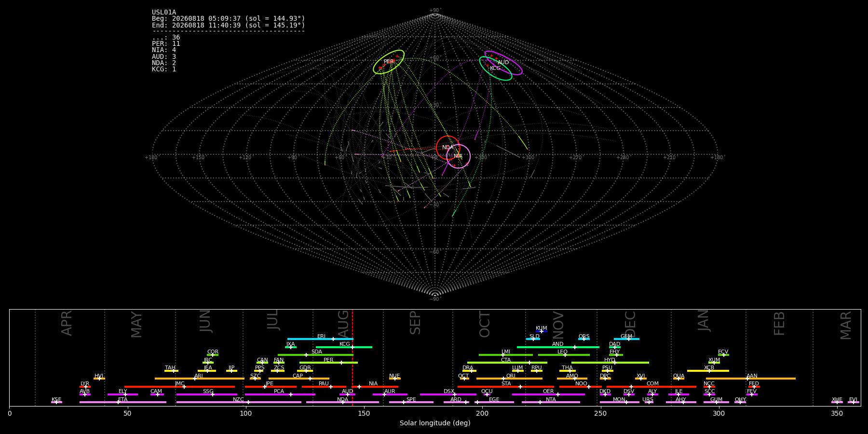Select the LYR shower marker
Screen dimensions: 868x434
tap(85, 387)
